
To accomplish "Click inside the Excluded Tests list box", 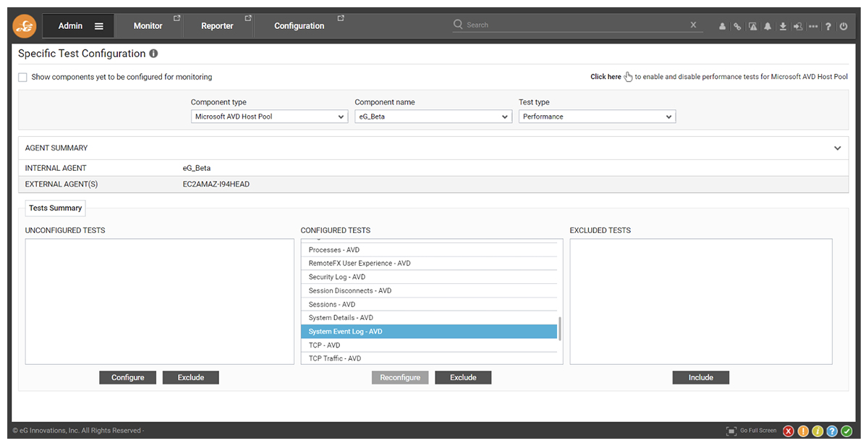I will coord(701,302).
